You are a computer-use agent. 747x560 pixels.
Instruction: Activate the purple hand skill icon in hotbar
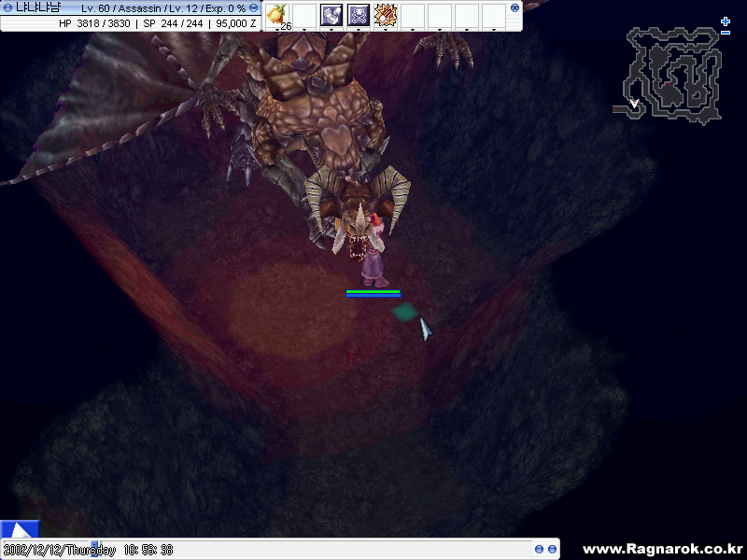(x=331, y=15)
